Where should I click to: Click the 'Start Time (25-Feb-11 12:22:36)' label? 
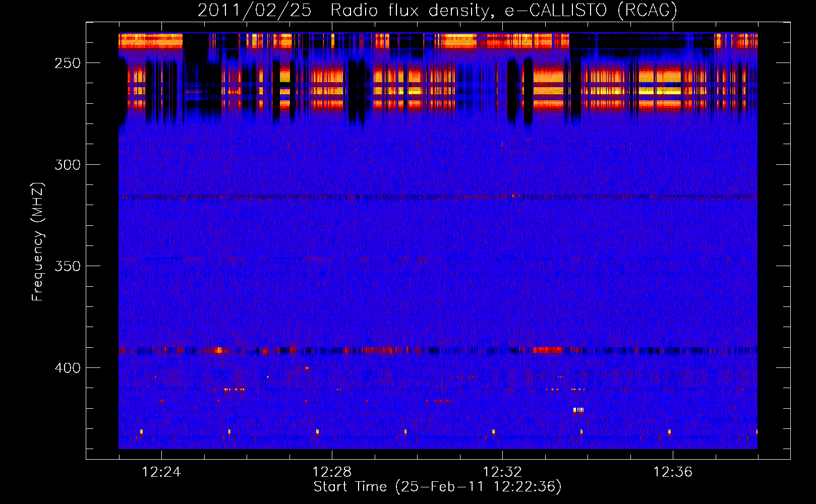pos(437,487)
